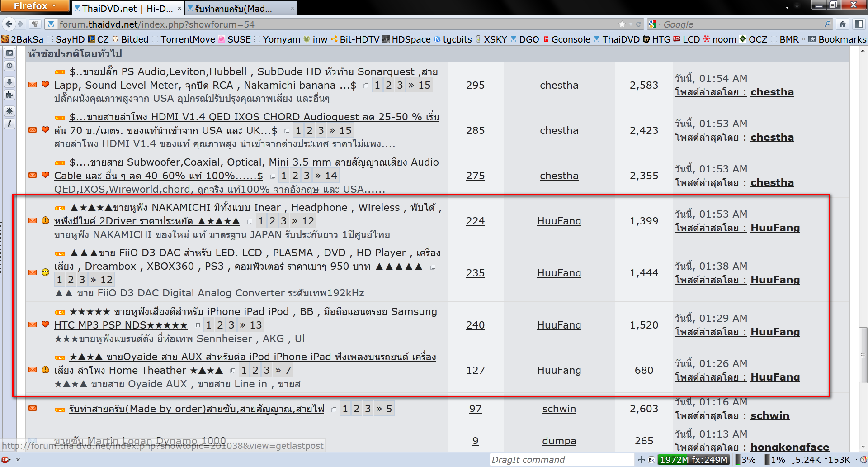
Task: Click the smiley icon on the FiiO D3 DAC row
Action: pyautogui.click(x=45, y=272)
